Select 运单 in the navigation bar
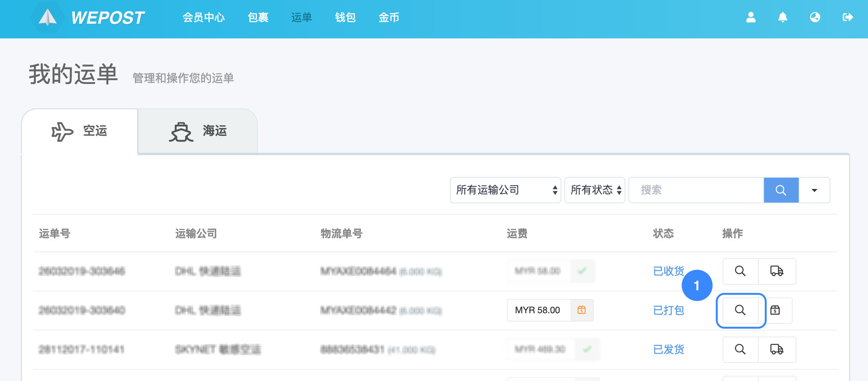868x381 pixels. 301,17
